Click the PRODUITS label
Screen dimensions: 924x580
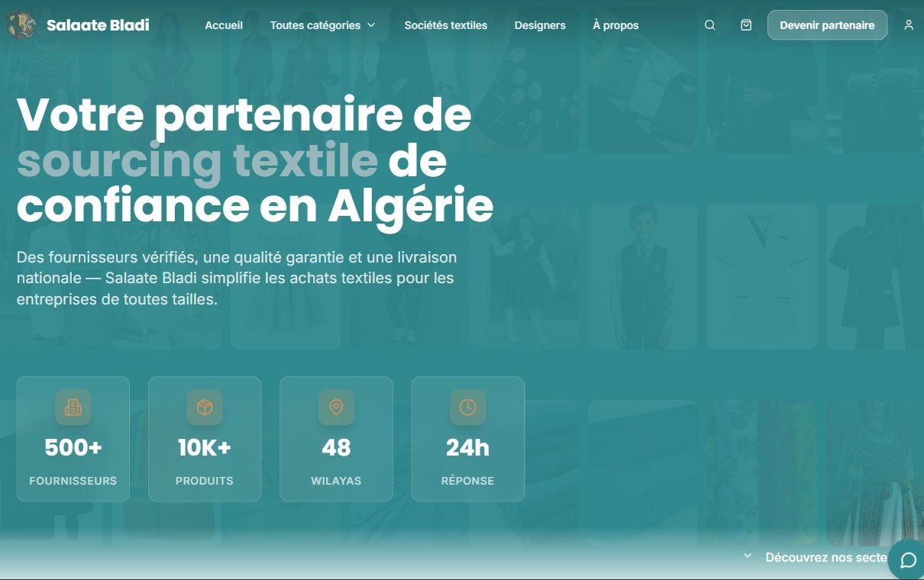click(205, 481)
